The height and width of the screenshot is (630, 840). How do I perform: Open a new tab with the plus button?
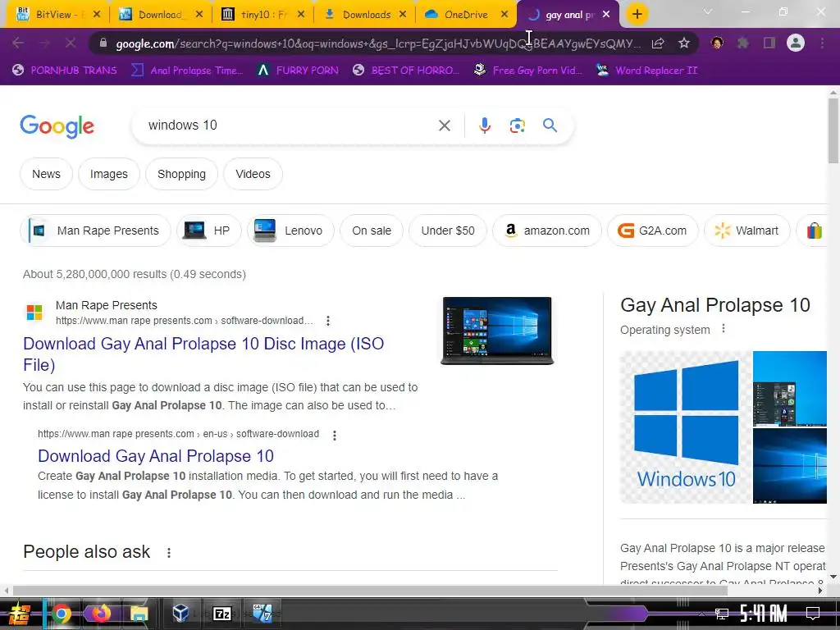(637, 15)
